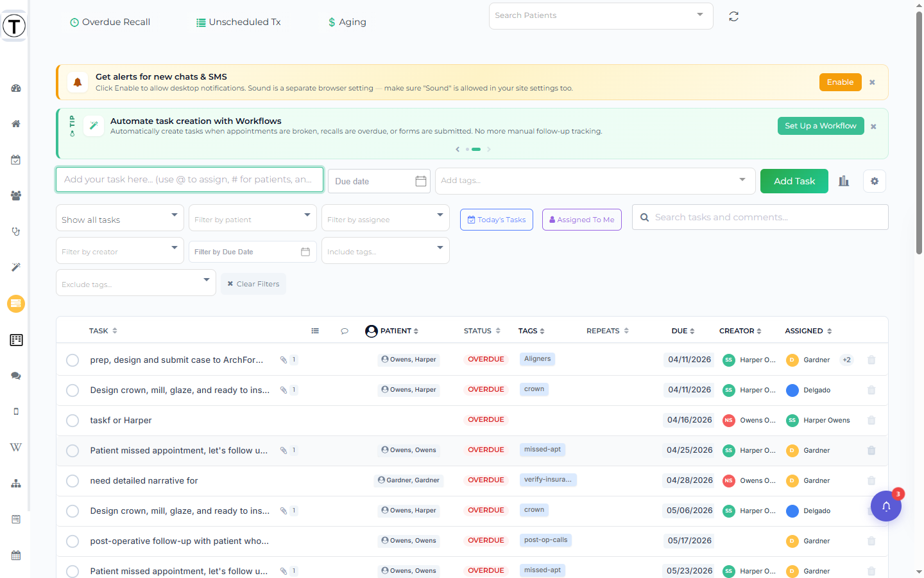Viewport: 924px width, 578px height.
Task: Open the Include tags dropdown
Action: (386, 250)
